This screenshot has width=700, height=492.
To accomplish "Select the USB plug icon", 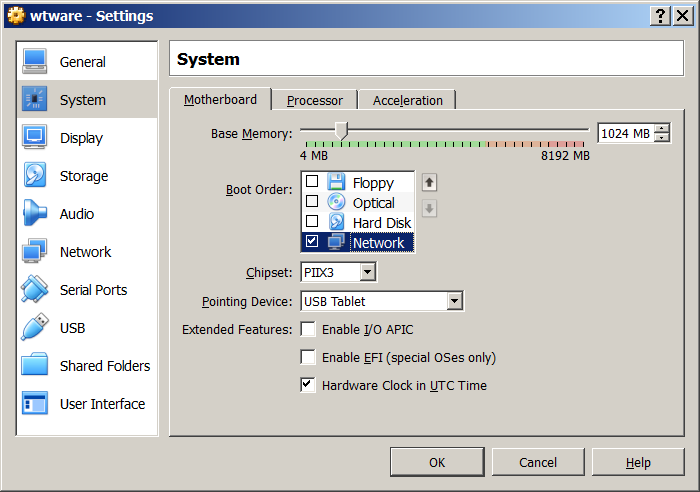I will (x=35, y=328).
